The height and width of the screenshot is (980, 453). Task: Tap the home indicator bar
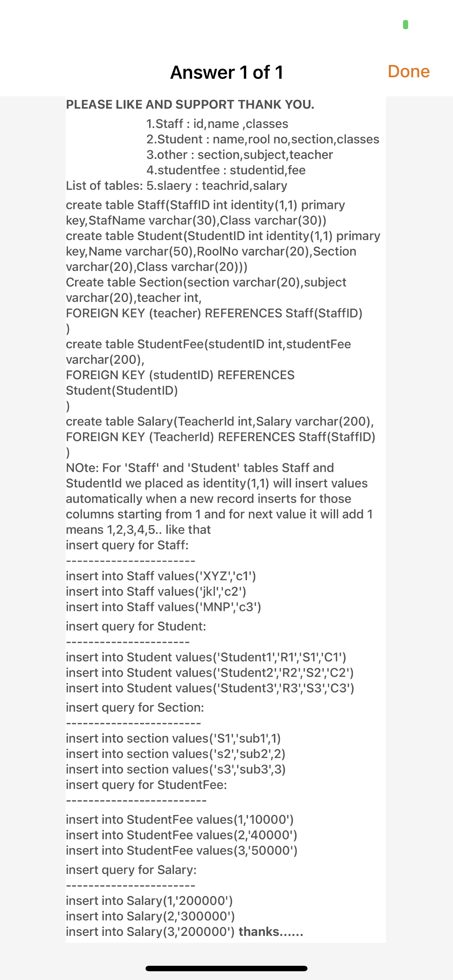(226, 968)
